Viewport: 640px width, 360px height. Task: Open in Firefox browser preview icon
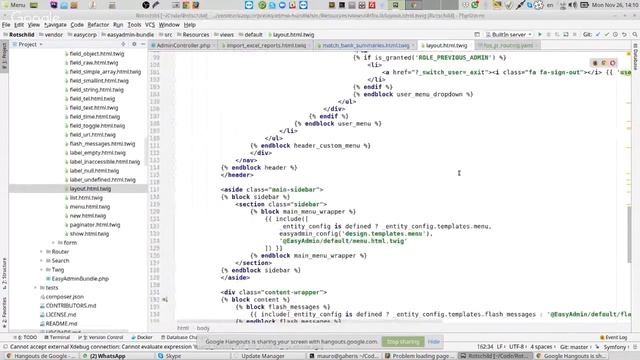(604, 63)
